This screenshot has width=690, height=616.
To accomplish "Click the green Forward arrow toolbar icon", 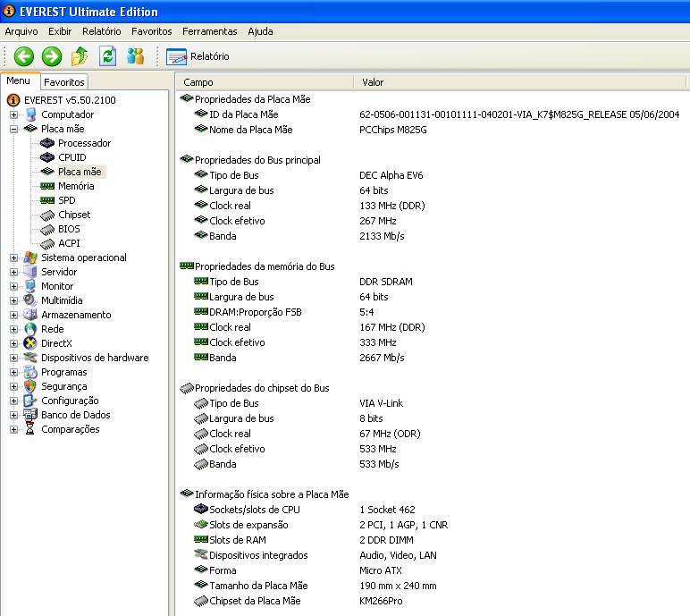I will tap(52, 56).
